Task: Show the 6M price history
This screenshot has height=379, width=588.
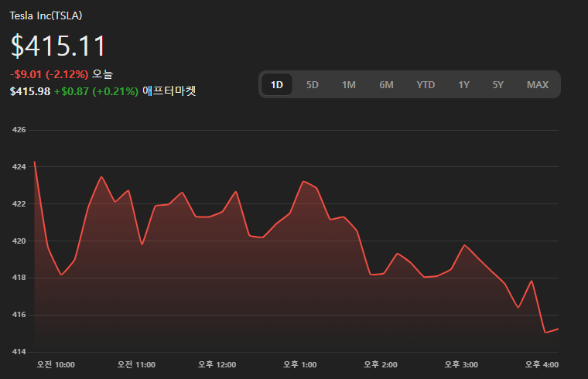Action: (x=386, y=85)
